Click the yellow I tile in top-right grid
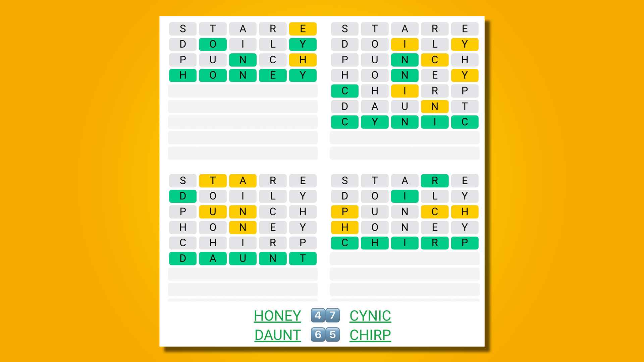Screen dimensions: 644x362 tap(404, 44)
